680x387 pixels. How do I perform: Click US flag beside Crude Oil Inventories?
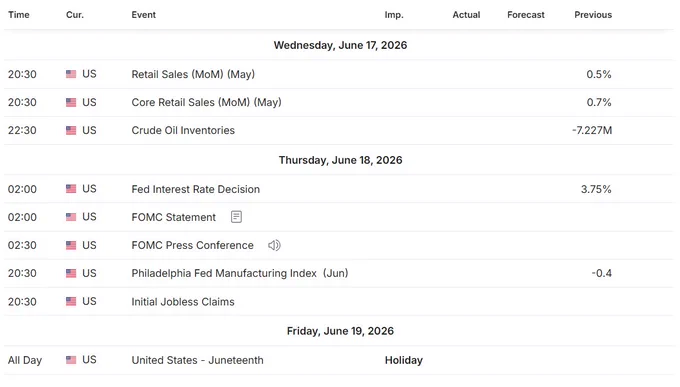[71, 130]
